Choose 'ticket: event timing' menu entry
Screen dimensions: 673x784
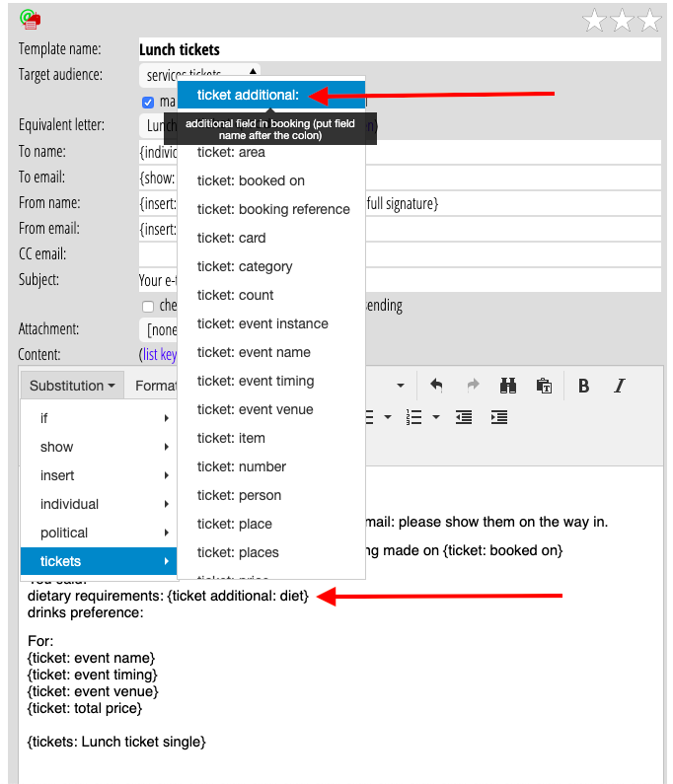(x=271, y=381)
